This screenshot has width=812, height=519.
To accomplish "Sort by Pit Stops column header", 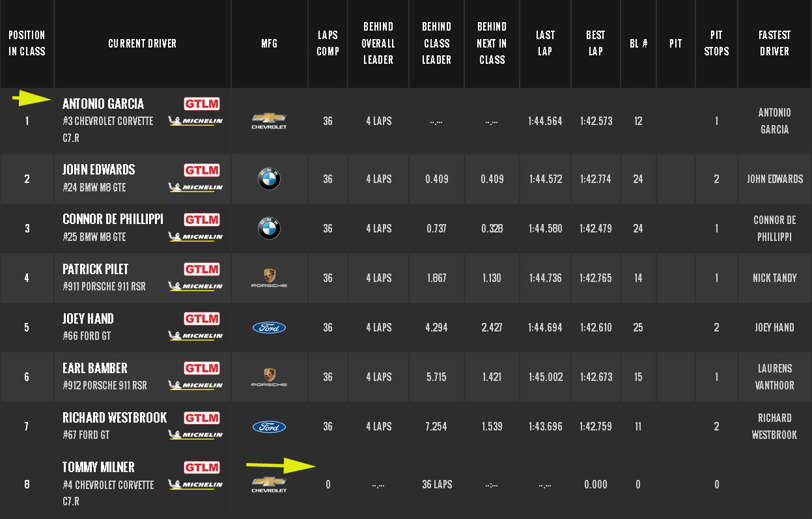I will coord(716,44).
